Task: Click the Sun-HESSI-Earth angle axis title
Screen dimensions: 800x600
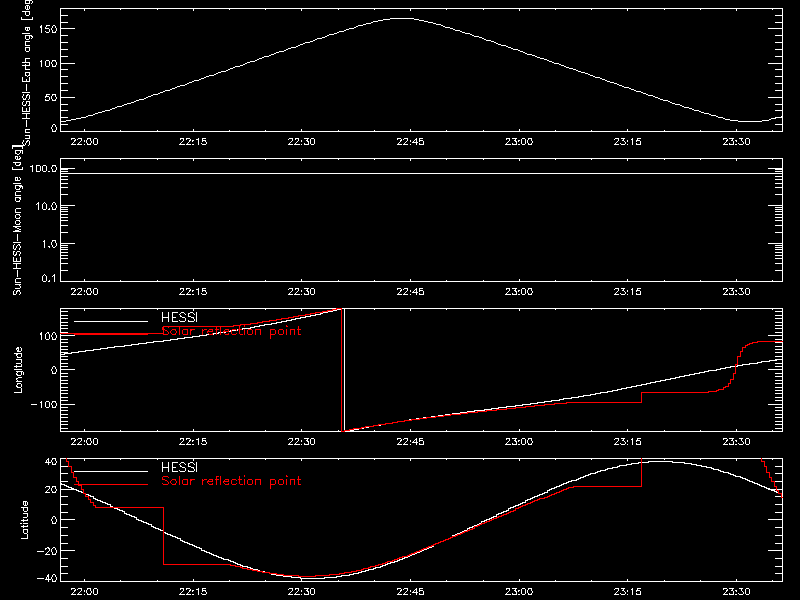Action: 27,72
